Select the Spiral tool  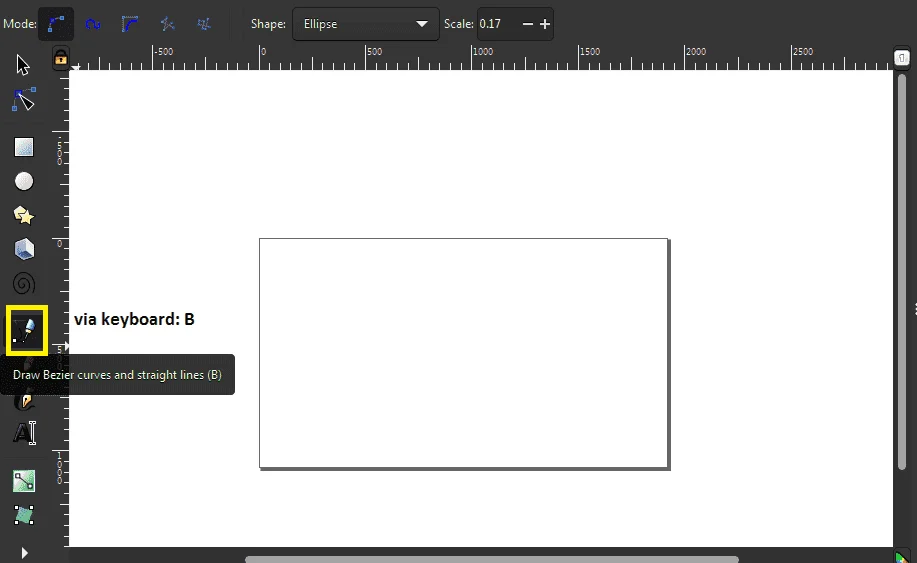pyautogui.click(x=24, y=284)
